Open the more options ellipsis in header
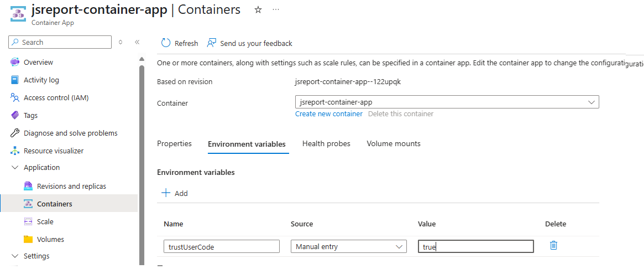The height and width of the screenshot is (274, 644). coord(276,9)
